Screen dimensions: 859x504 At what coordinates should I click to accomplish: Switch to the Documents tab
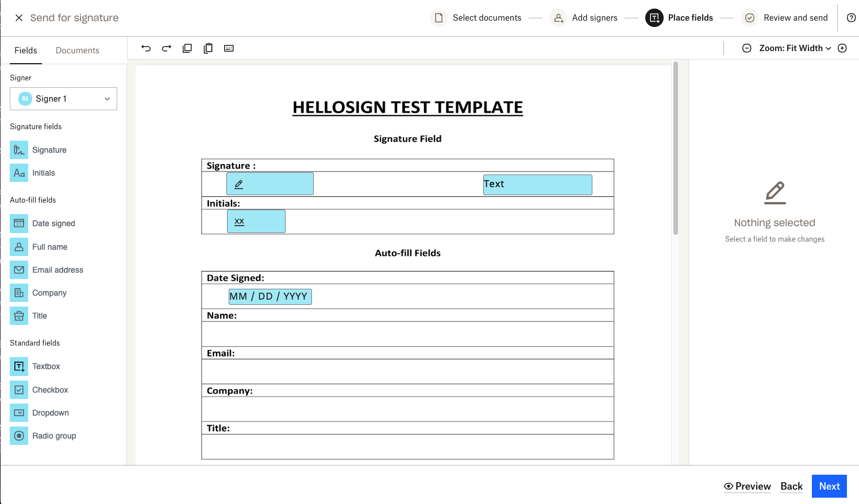[78, 51]
